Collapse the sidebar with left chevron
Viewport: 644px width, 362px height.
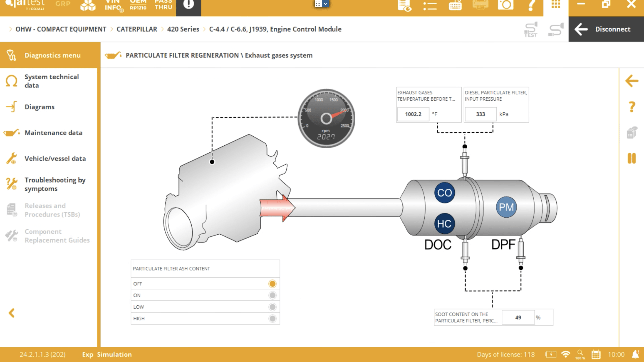click(x=12, y=313)
